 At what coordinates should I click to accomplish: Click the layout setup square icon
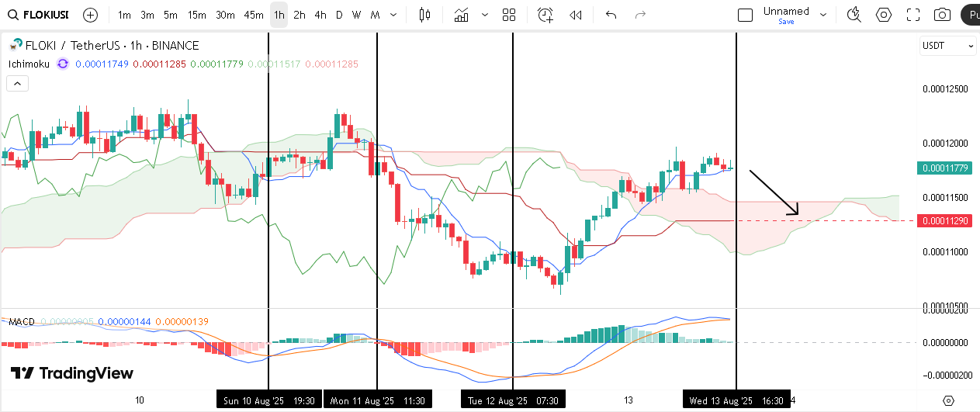click(x=745, y=15)
